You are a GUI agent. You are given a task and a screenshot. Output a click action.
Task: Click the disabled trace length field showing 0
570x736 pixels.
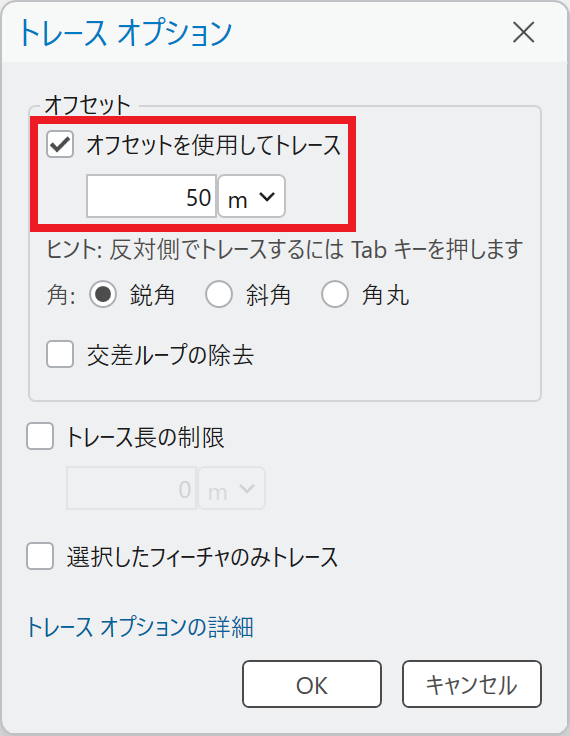coord(131,488)
